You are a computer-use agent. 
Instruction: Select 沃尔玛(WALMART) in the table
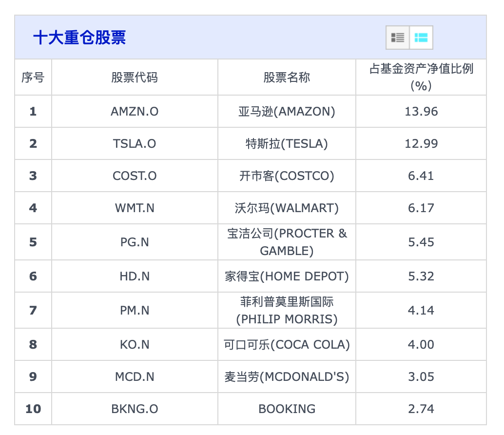(x=287, y=208)
